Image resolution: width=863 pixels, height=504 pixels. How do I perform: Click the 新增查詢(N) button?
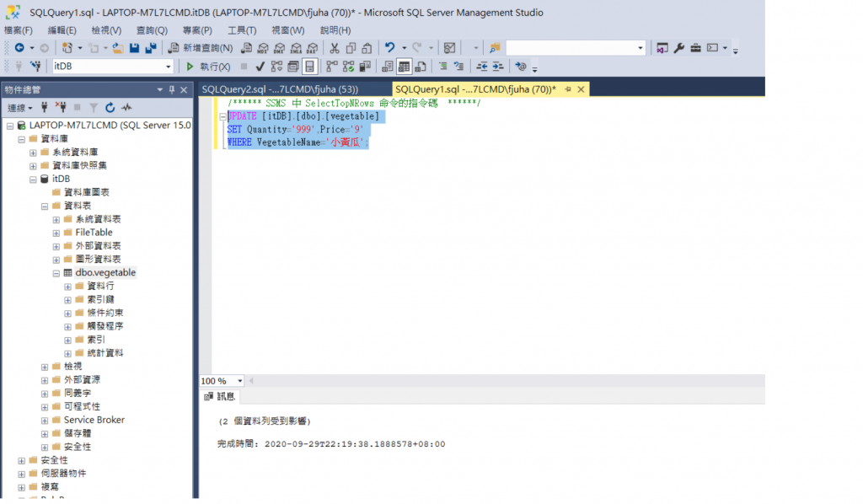click(x=201, y=48)
